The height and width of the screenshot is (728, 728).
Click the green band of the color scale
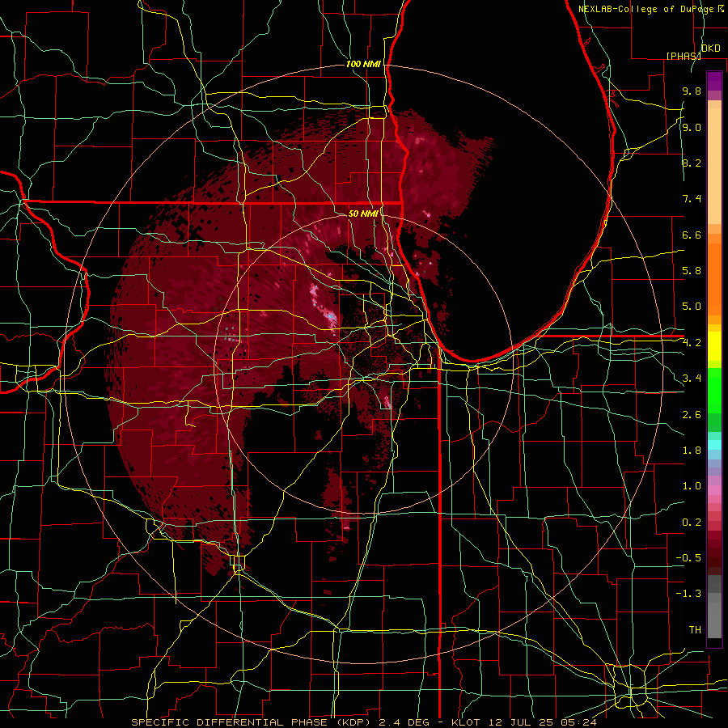click(x=714, y=392)
